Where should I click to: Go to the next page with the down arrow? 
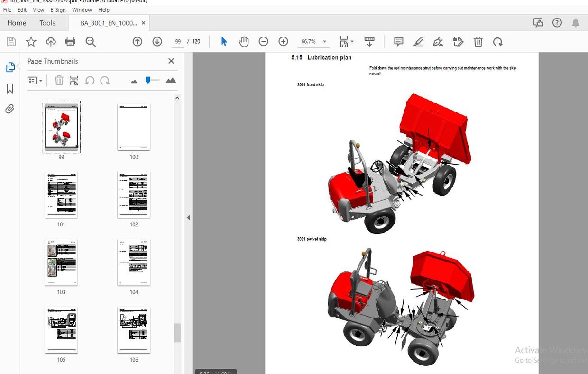(x=157, y=41)
